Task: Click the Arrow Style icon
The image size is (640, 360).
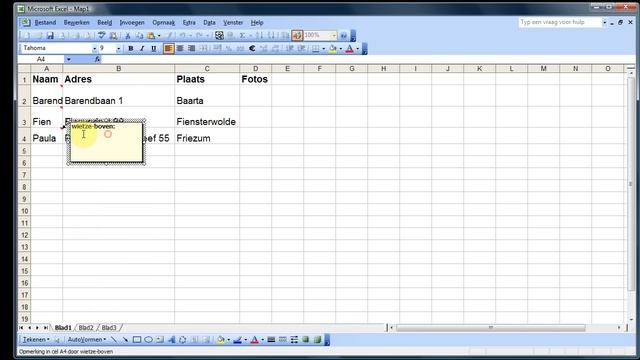Action: (x=294, y=340)
